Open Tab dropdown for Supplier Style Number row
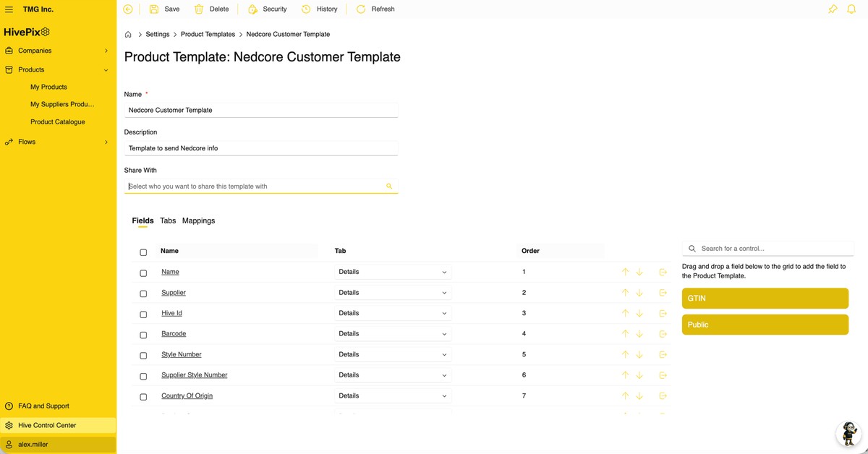 (393, 375)
